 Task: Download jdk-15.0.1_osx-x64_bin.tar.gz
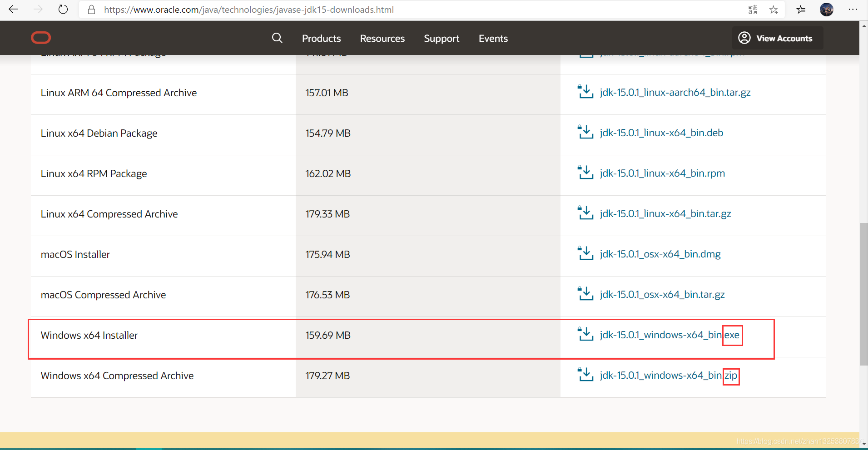[x=662, y=295]
